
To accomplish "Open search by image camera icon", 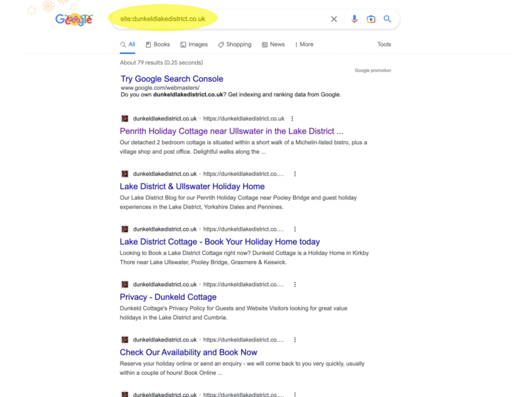I will point(371,19).
